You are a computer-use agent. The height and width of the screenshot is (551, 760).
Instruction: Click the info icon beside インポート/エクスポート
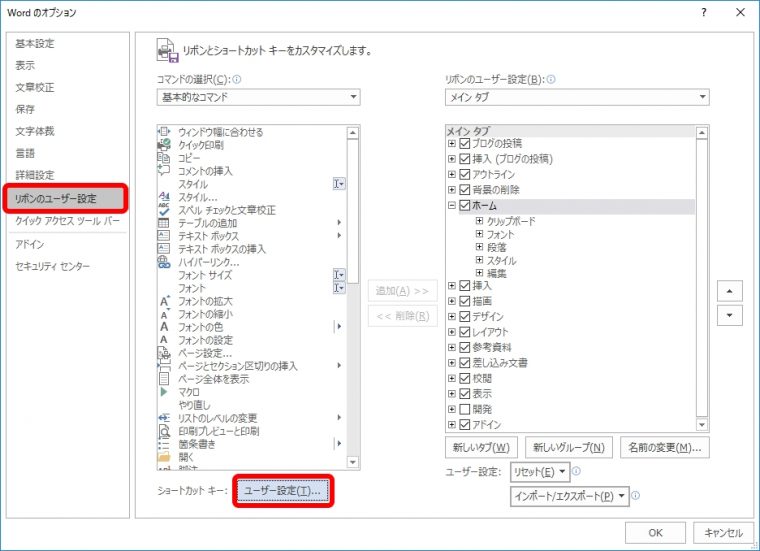coord(636,495)
